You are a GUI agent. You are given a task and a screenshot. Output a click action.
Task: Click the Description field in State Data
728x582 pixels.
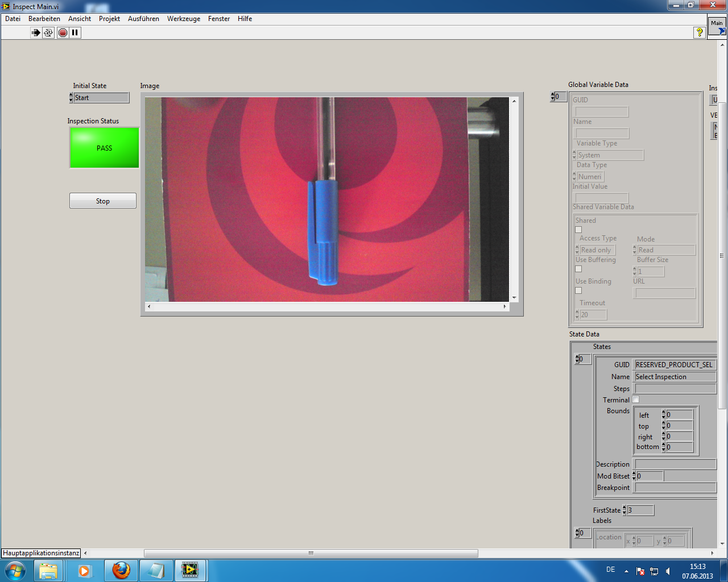[675, 464]
